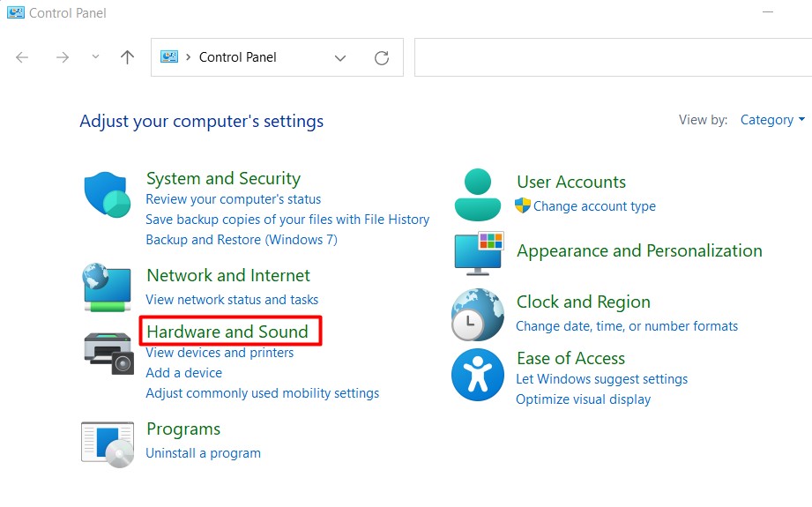The image size is (812, 507).
Task: Open View network status and tasks
Action: tap(232, 300)
